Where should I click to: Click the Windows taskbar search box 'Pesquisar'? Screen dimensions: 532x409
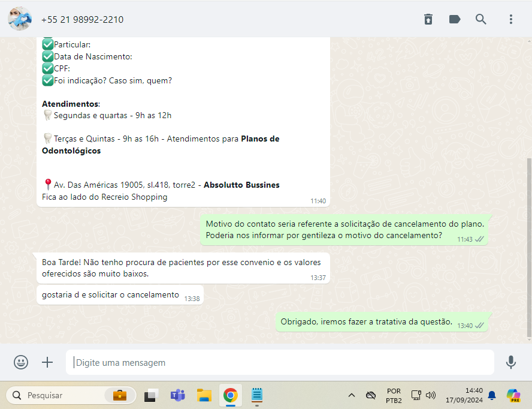(71, 395)
